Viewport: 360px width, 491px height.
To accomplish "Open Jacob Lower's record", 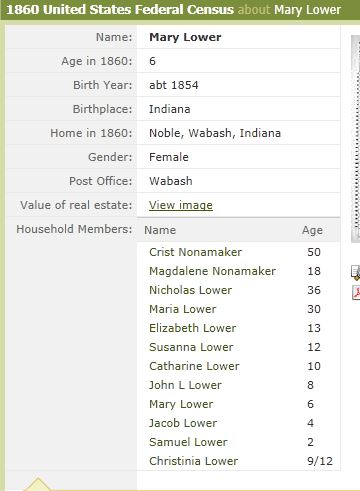I will point(183,423).
